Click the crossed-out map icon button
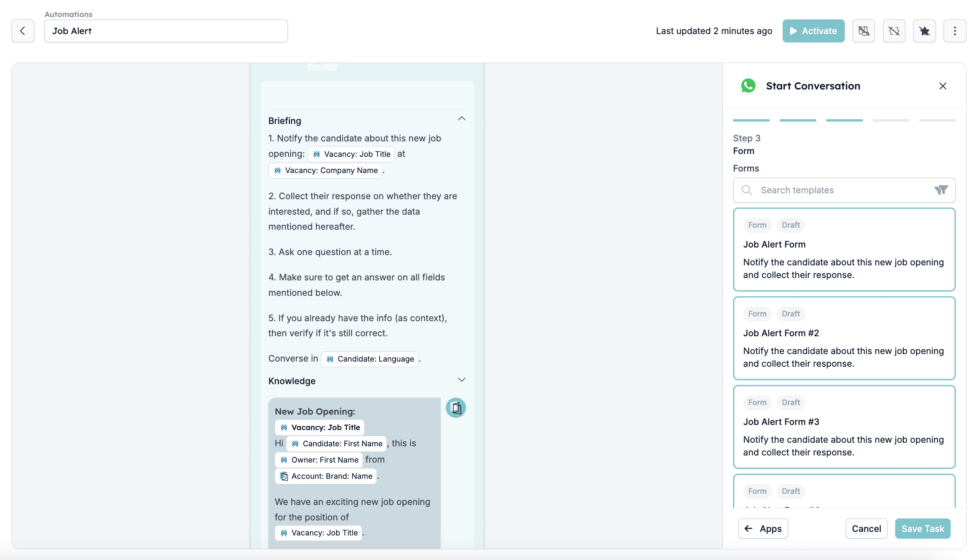This screenshot has height=560, width=978. 864,31
